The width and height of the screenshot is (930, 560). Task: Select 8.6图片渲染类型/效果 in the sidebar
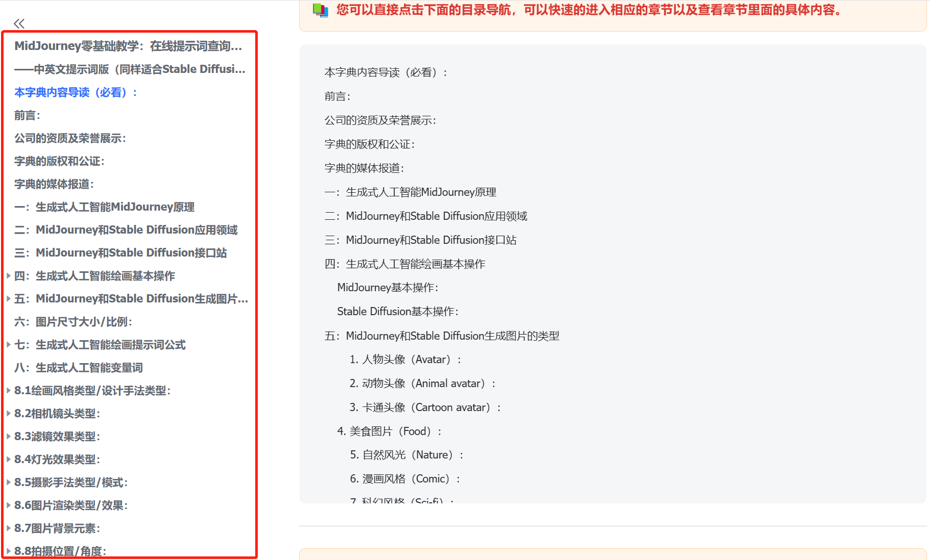click(x=71, y=505)
